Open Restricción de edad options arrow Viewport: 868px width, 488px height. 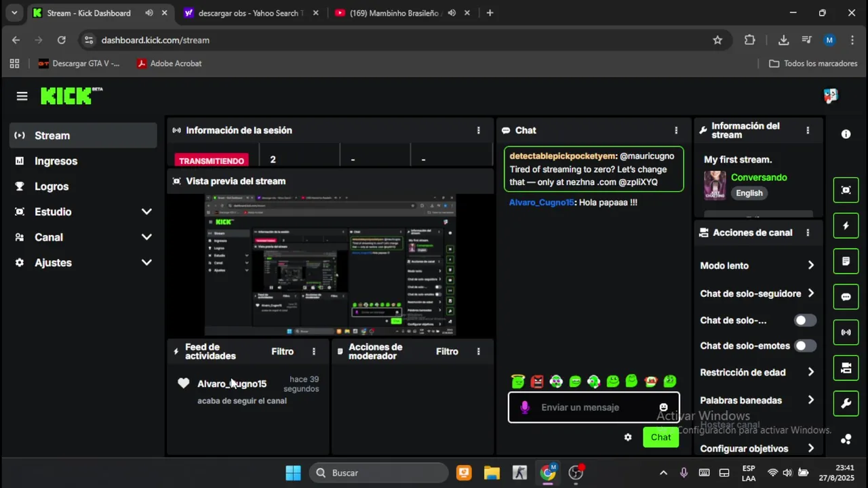(x=811, y=372)
